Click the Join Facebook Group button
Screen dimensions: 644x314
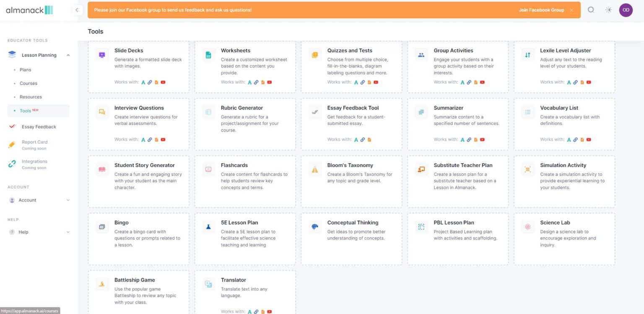(541, 10)
